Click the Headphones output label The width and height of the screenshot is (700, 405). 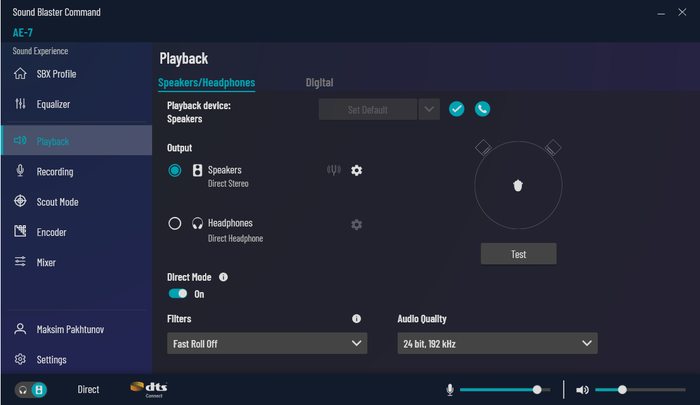(x=230, y=223)
